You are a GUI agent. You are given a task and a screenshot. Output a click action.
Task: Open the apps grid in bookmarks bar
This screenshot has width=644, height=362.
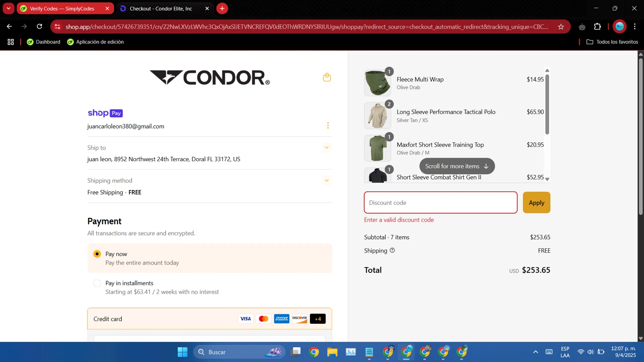[x=11, y=42]
